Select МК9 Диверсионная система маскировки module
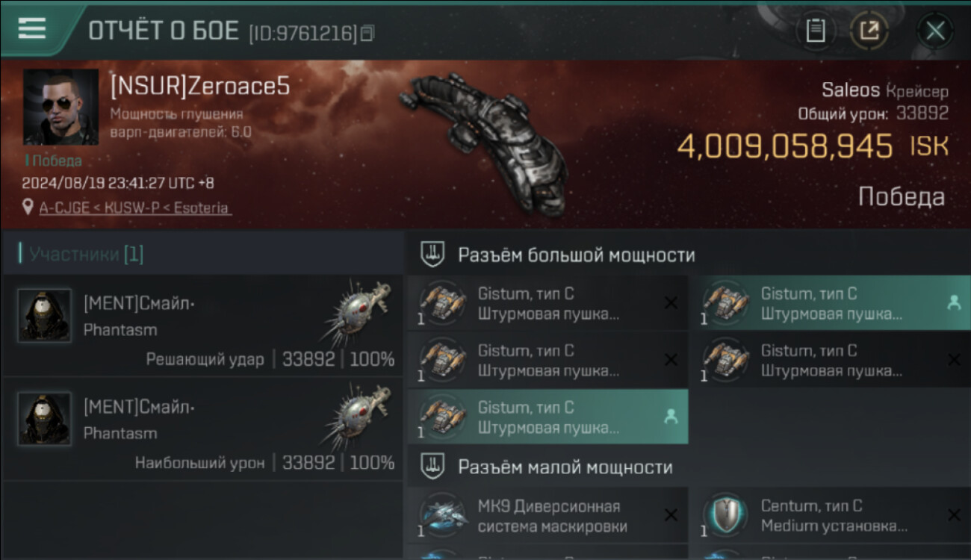Image resolution: width=971 pixels, height=560 pixels. (547, 516)
